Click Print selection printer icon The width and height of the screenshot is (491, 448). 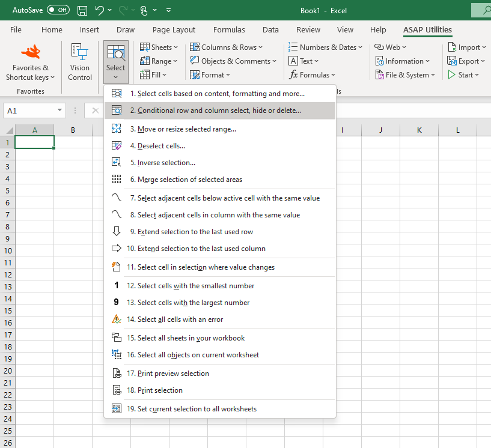click(117, 390)
